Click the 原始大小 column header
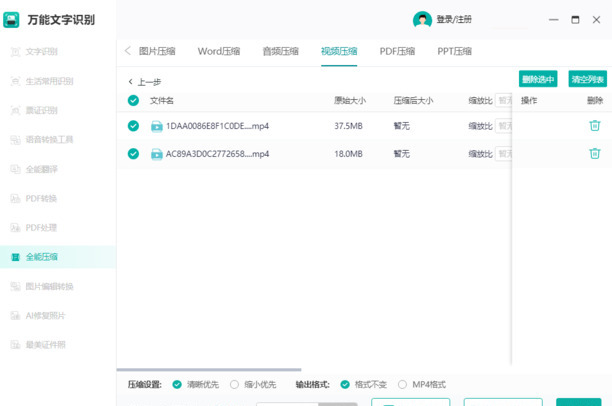 [x=350, y=101]
